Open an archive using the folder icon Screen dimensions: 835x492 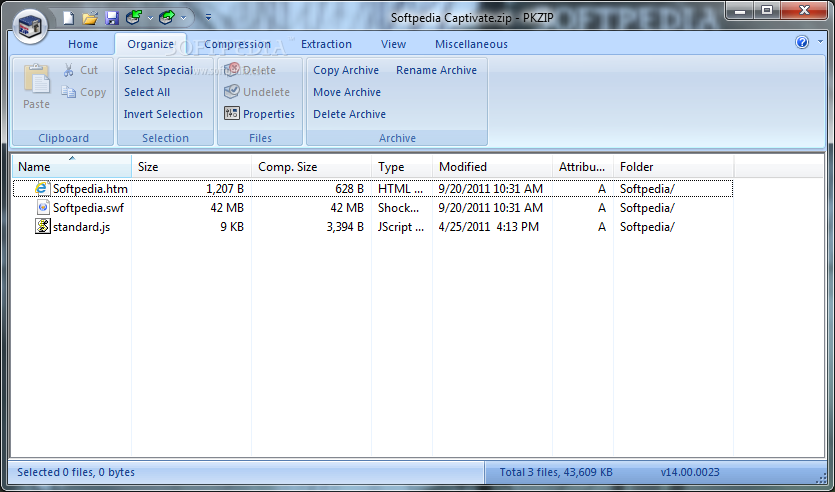click(90, 18)
